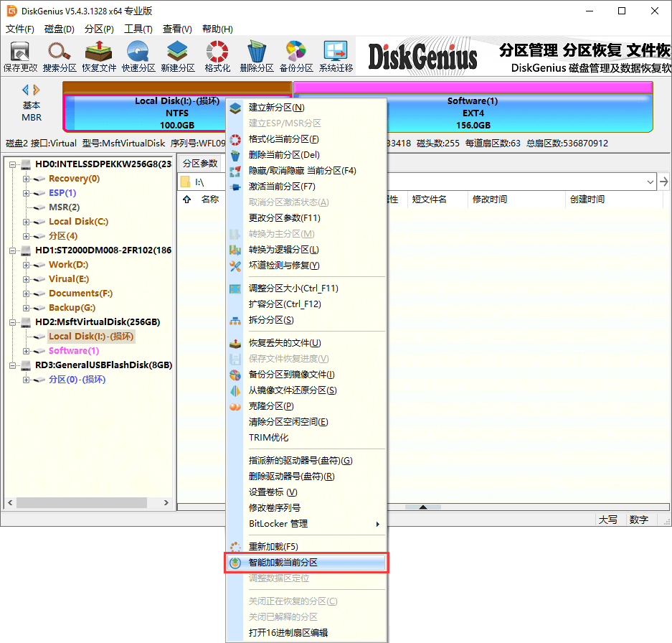
Task: Click the tree panel horizontal scrollbar thumb
Action: pos(82,502)
